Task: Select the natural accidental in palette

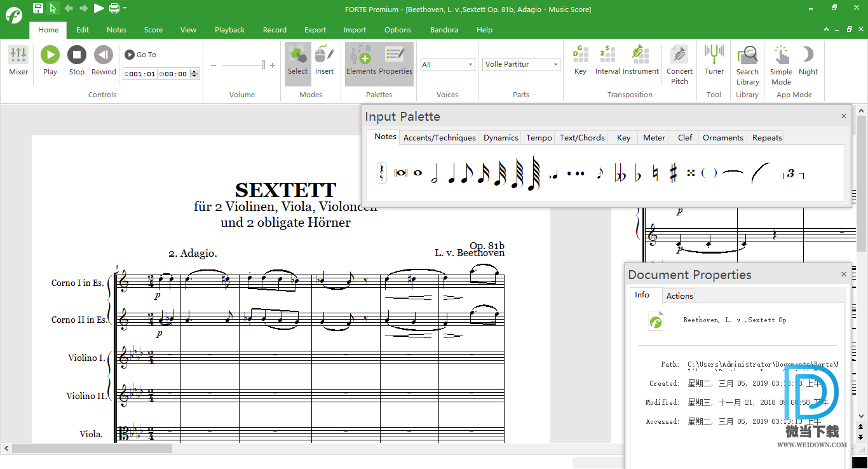Action: pyautogui.click(x=655, y=173)
